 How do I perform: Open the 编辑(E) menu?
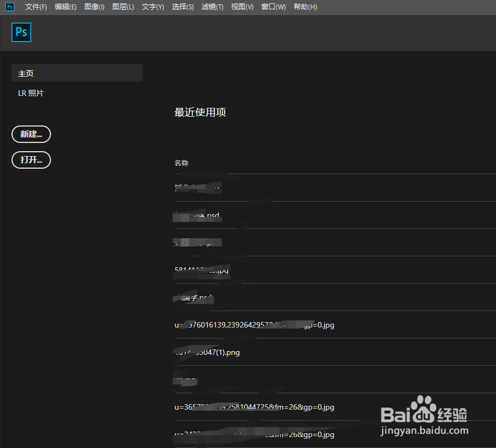pyautogui.click(x=65, y=7)
